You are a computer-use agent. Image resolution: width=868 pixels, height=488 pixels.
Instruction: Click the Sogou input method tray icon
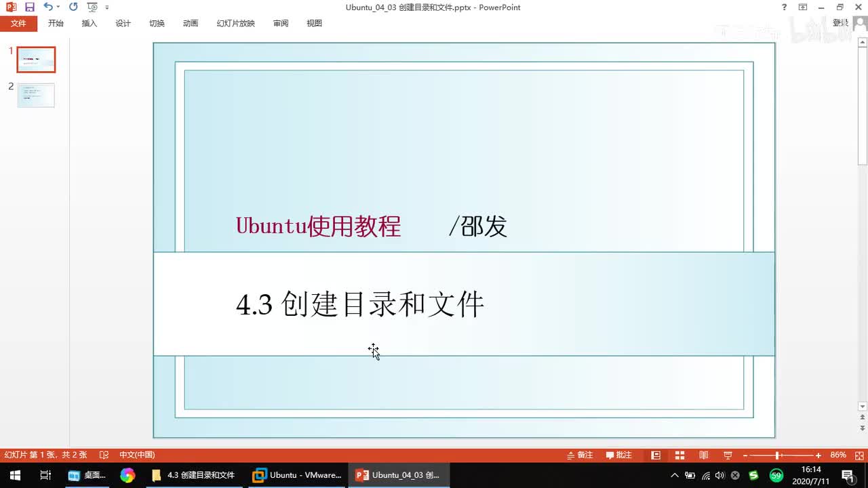[x=753, y=475]
